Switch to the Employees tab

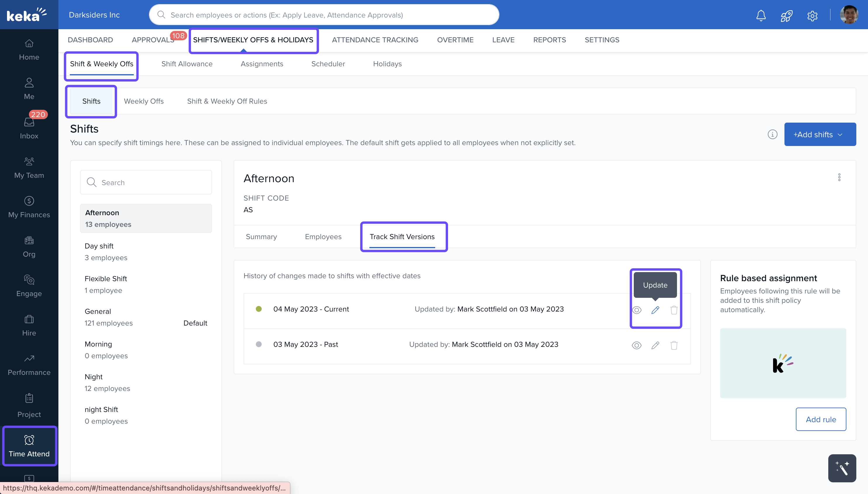point(323,236)
